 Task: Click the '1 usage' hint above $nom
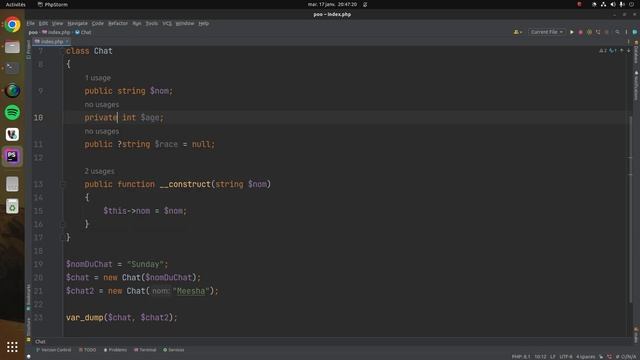(x=98, y=78)
